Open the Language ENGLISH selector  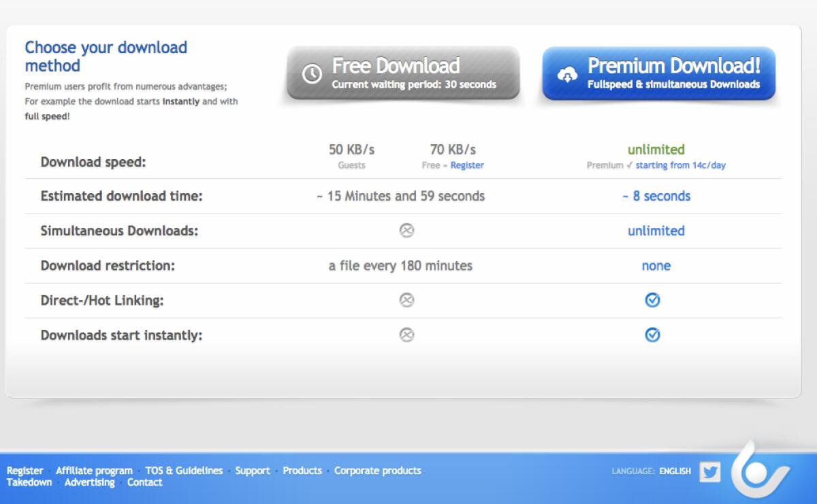pyautogui.click(x=675, y=471)
